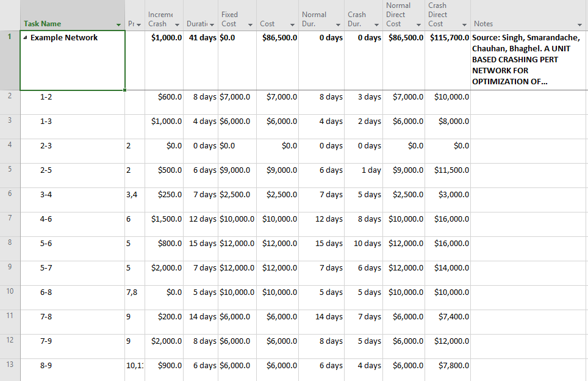Image resolution: width=588 pixels, height=381 pixels.
Task: Select the '3,4' Predecessors cell
Action: (135, 200)
